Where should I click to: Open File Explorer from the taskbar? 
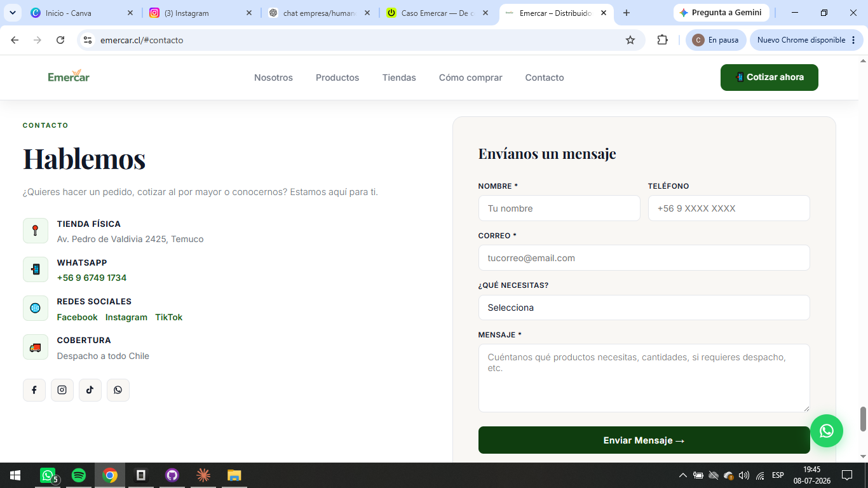coord(234,475)
